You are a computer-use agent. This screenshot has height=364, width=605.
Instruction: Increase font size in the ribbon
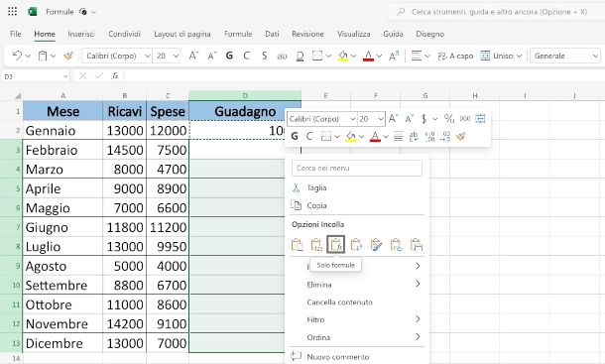pyautogui.click(x=193, y=56)
